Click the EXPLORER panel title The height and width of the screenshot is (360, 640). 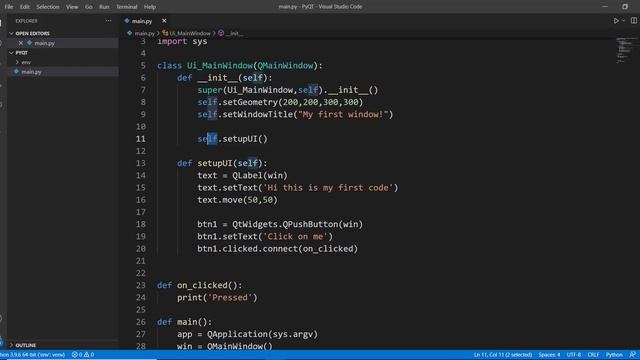26,21
